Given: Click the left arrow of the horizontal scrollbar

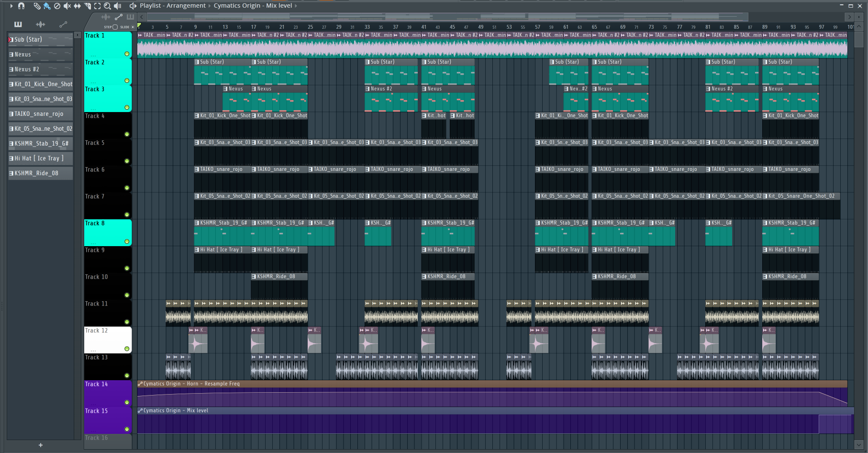Looking at the screenshot, I should [x=142, y=17].
